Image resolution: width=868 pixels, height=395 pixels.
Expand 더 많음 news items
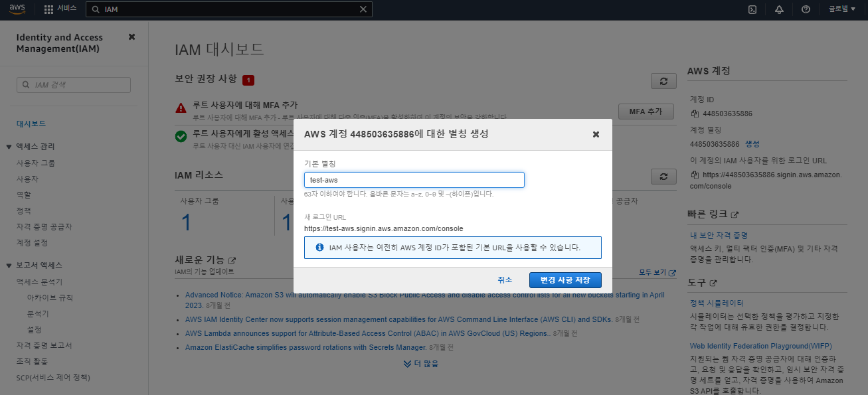(x=420, y=363)
